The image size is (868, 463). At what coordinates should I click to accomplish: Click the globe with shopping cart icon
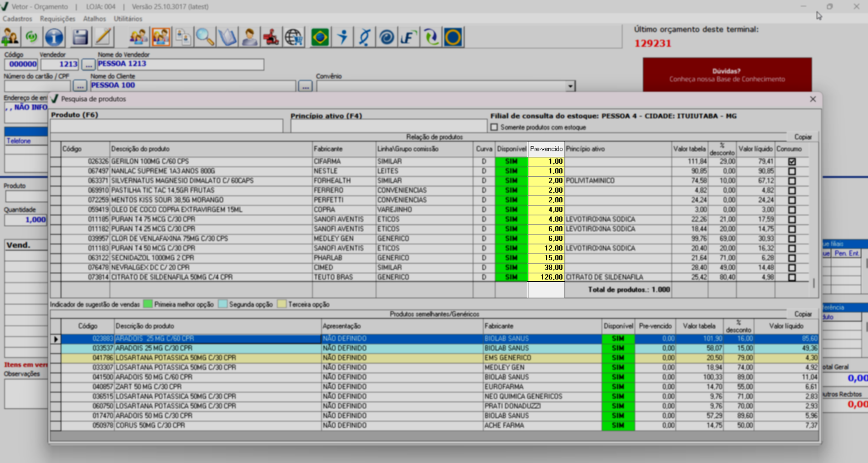tap(294, 37)
